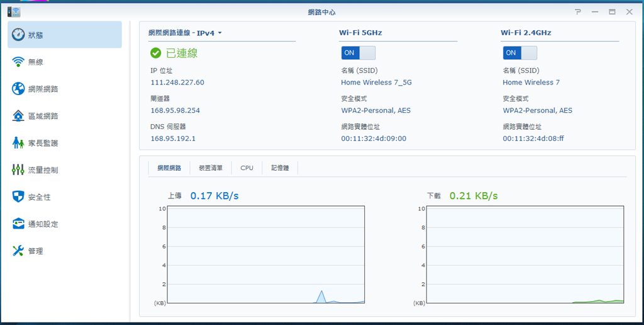Open the 通知設定 notification icon
Image resolution: width=644 pixels, height=325 pixels.
(19, 224)
